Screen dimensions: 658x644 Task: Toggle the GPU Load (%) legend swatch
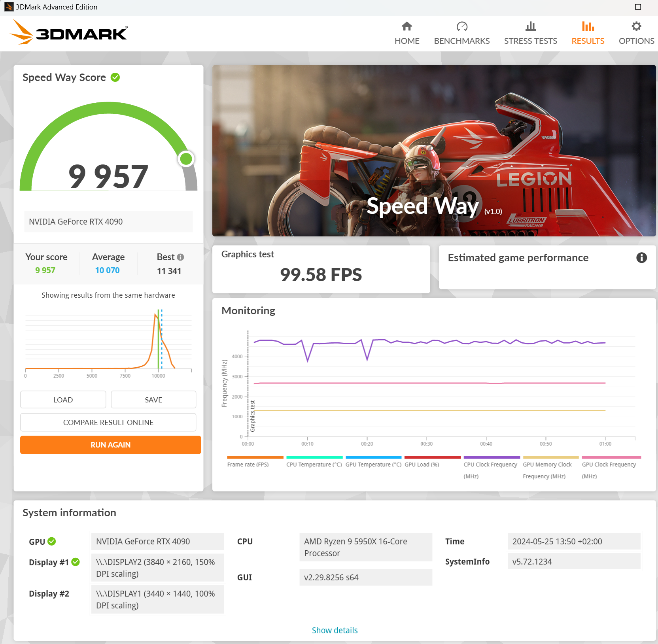[433, 457]
